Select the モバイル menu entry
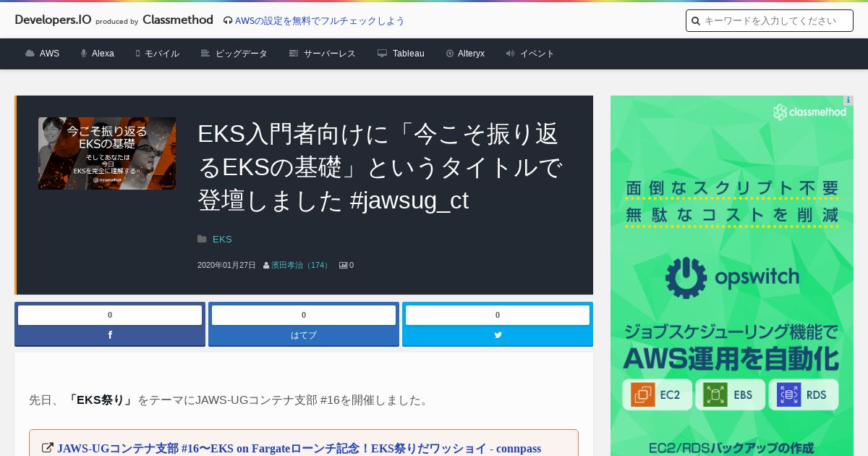The height and width of the screenshot is (456, 868). [x=157, y=54]
